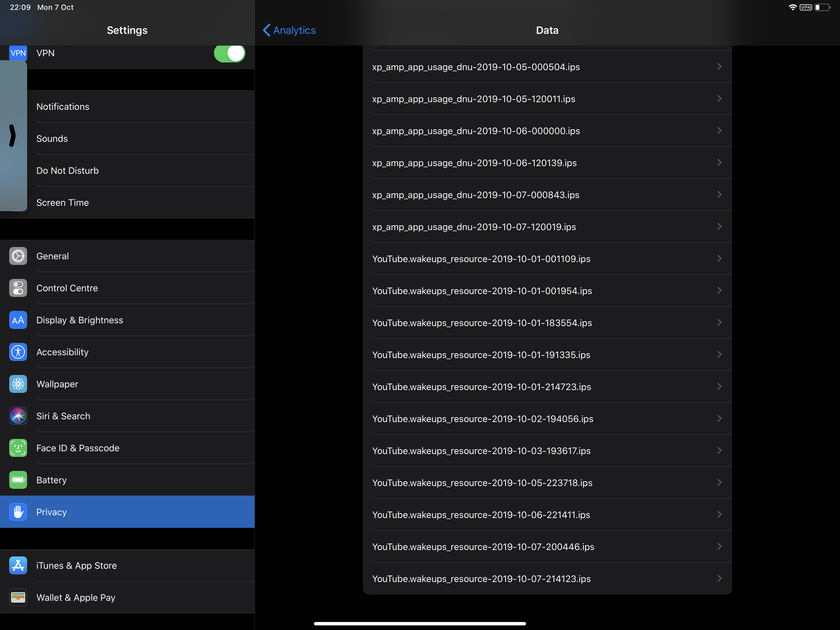
Task: Tap the Face ID & Passcode icon
Action: tap(18, 448)
